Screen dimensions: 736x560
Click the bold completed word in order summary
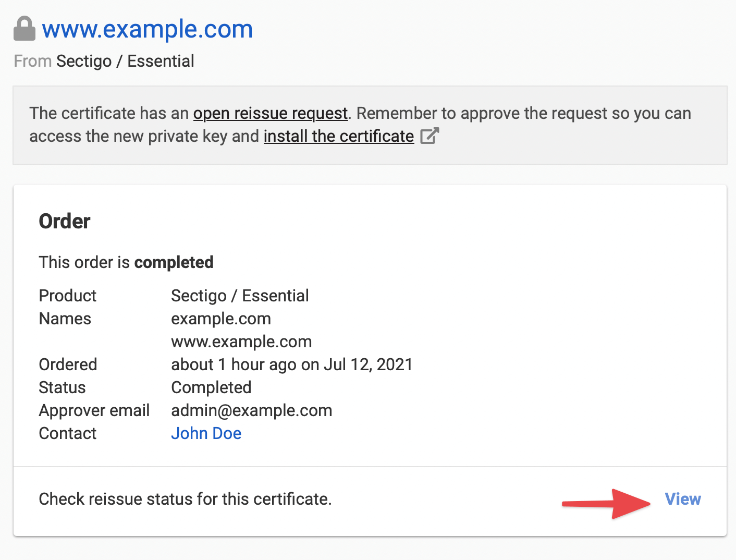[174, 262]
